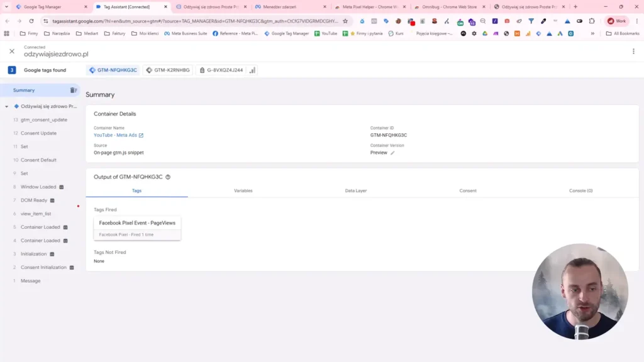Collapse the Odżywiaj się zdrowo page events tree
644x362 pixels.
click(6, 107)
